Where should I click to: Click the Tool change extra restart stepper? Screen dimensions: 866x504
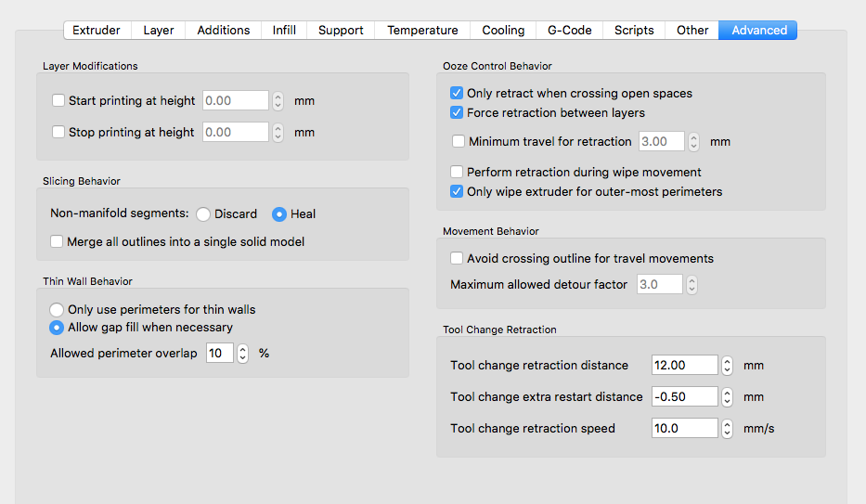click(728, 396)
